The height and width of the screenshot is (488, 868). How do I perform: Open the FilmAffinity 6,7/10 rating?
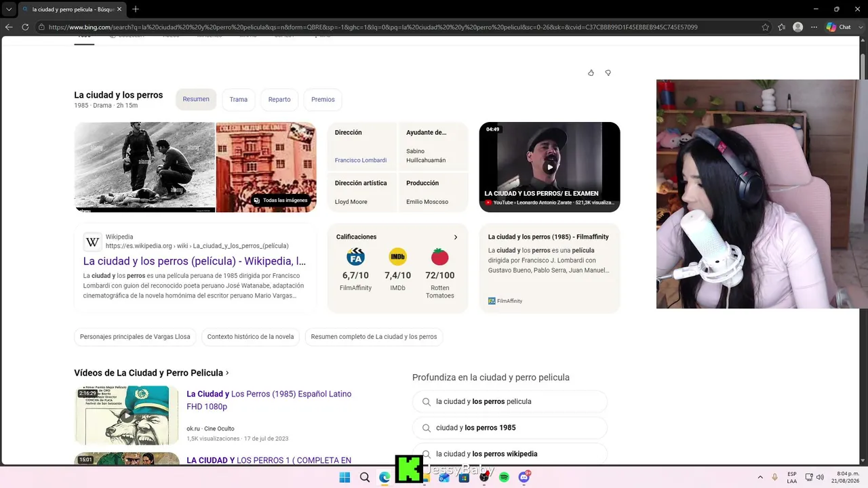click(356, 270)
